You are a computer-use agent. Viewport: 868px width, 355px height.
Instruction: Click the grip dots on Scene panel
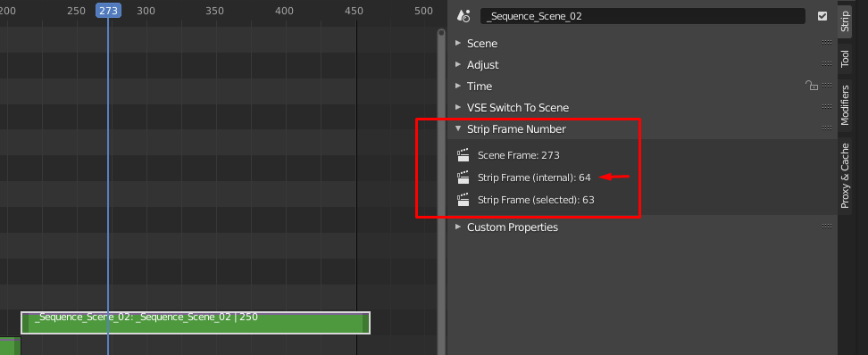tap(827, 43)
